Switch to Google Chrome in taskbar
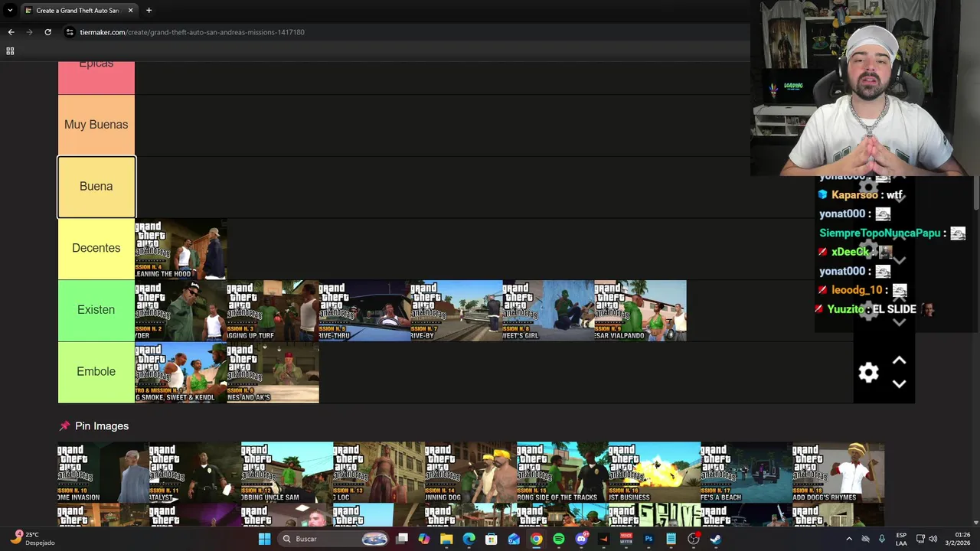Image resolution: width=980 pixels, height=551 pixels. pyautogui.click(x=536, y=539)
